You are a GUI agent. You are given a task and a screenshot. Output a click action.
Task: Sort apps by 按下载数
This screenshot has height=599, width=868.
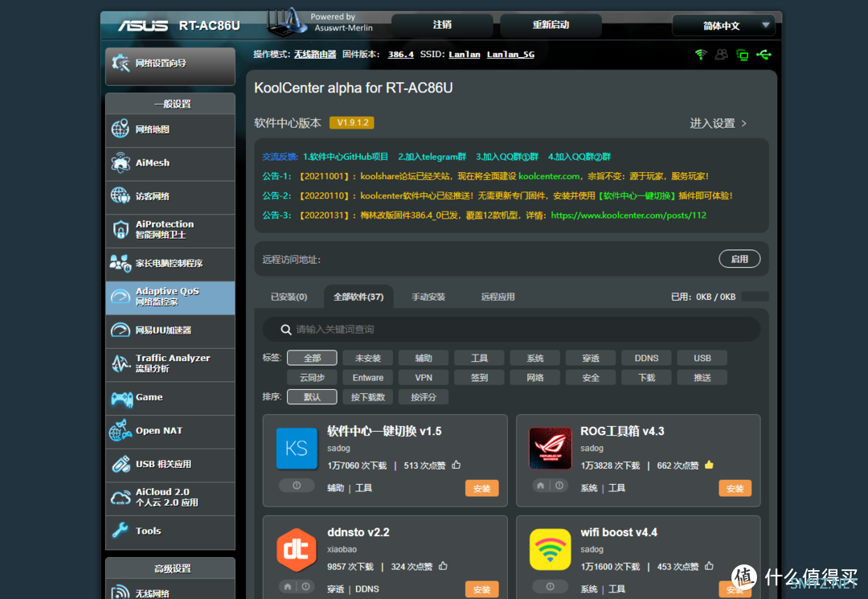(367, 397)
